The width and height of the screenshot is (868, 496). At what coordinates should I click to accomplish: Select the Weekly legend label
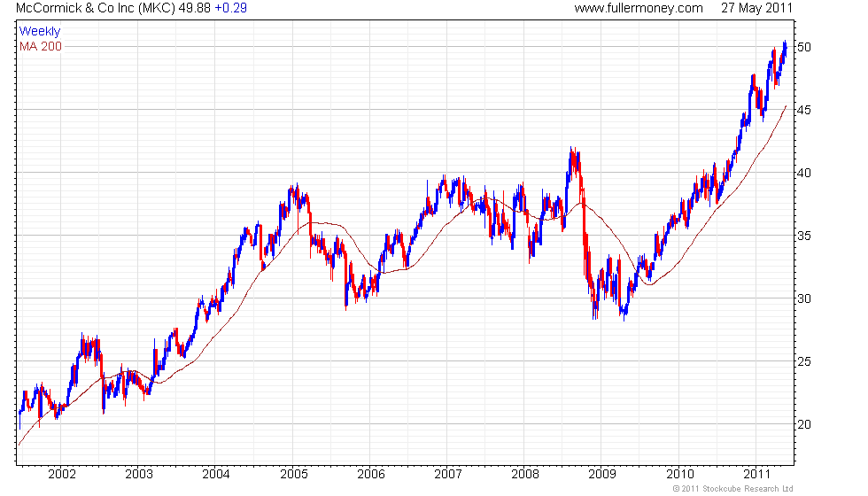pos(40,32)
